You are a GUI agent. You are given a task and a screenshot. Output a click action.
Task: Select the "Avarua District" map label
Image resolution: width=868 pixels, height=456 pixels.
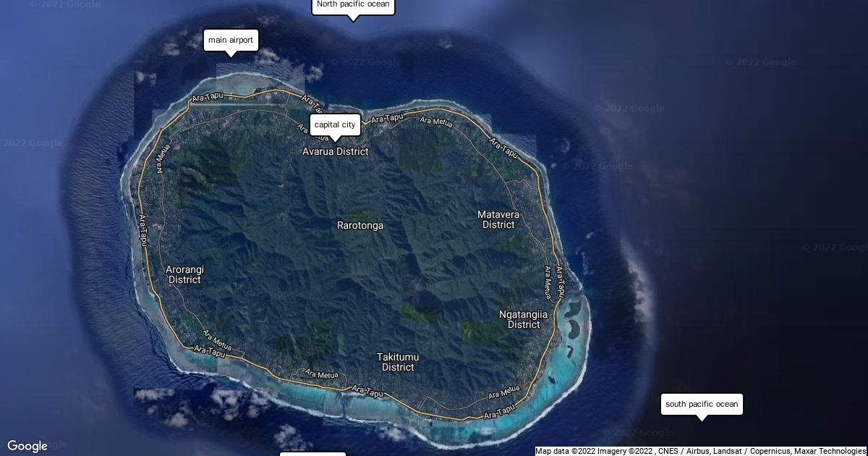coord(335,151)
